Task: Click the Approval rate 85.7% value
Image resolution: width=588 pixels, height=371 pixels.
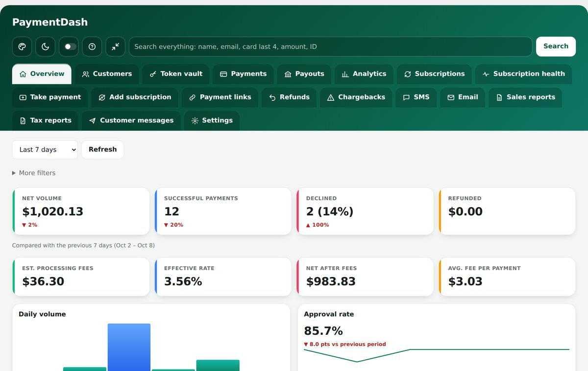Action: (x=323, y=331)
